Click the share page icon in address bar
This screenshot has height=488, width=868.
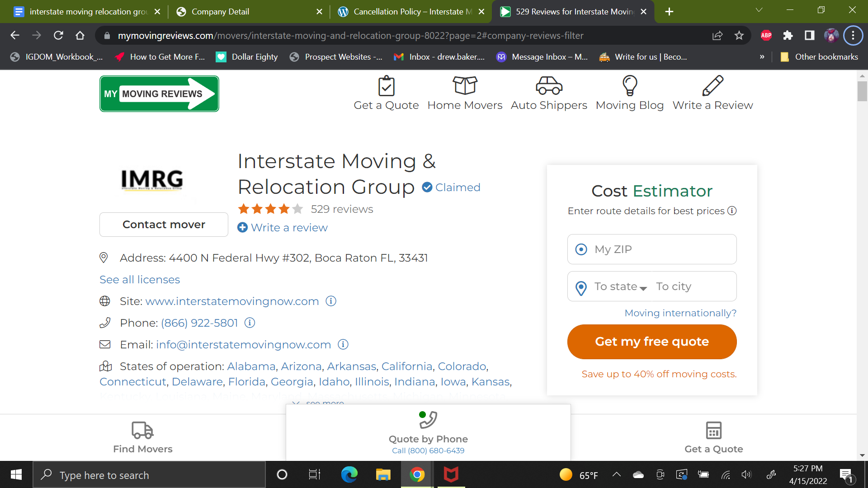(x=717, y=35)
